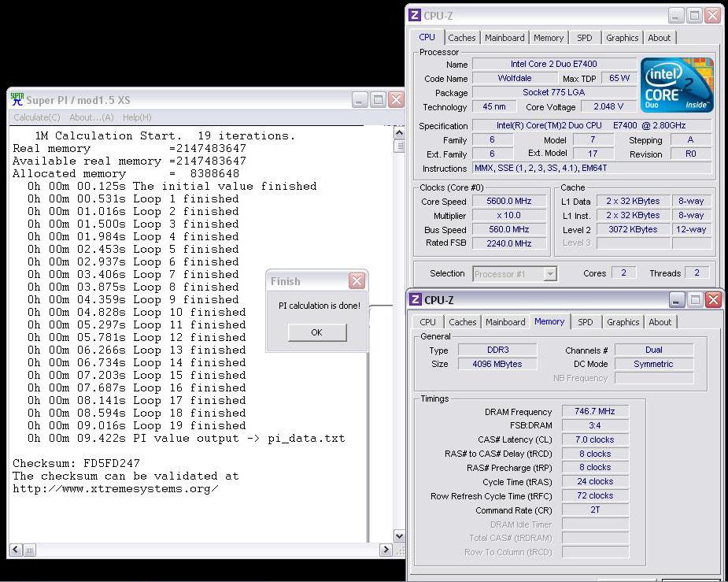Screen dimensions: 728x582
Task: Click the Super PI app icon in title bar
Action: [17, 99]
